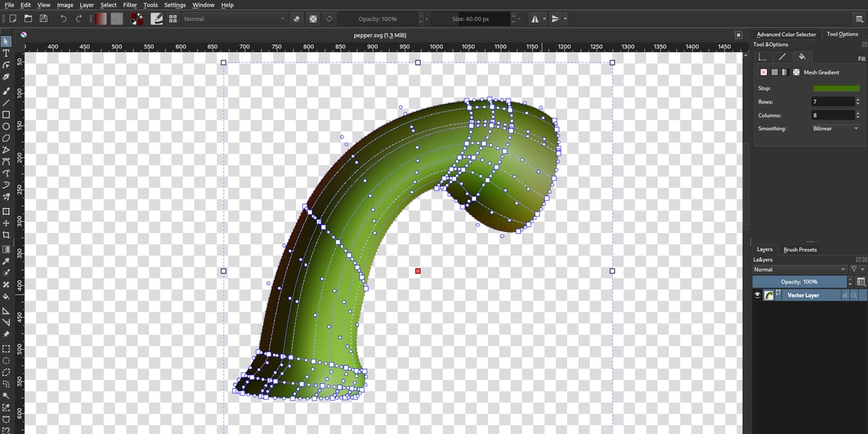
Task: Open the layer blending mode dropdown
Action: click(799, 269)
